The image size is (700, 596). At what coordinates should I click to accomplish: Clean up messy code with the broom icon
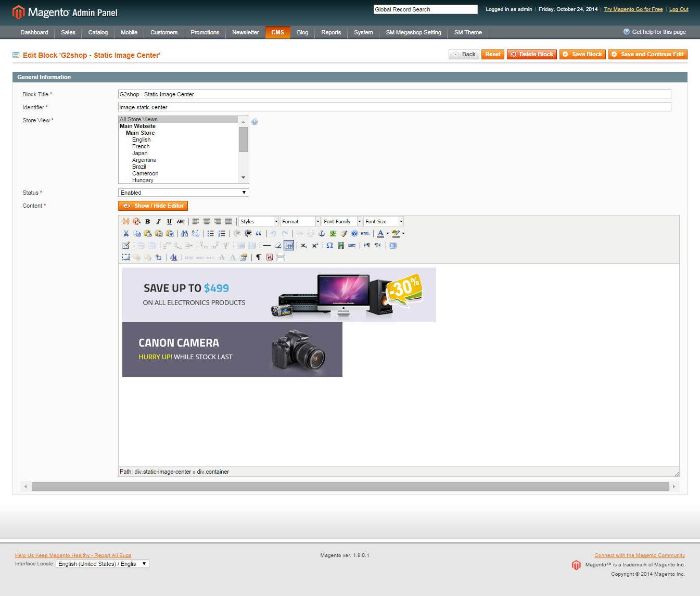[x=343, y=234]
